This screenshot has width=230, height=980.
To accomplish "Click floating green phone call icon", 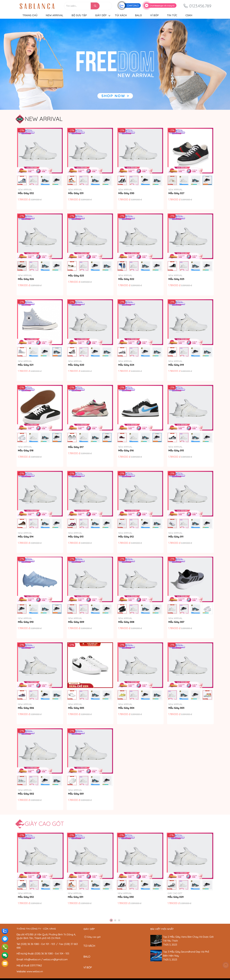I will (5, 947).
